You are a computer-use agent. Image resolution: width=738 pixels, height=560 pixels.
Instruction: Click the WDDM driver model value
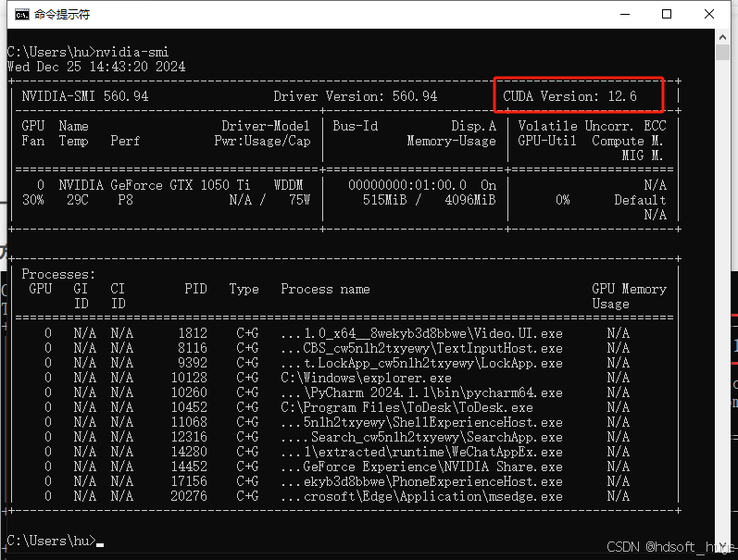click(288, 185)
